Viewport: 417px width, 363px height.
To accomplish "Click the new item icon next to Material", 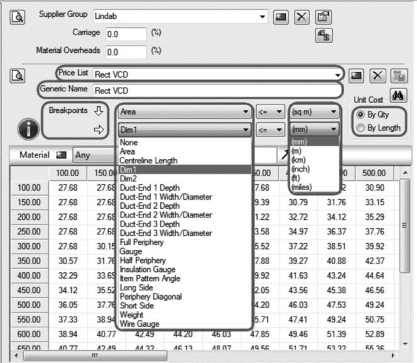I will 61,155.
